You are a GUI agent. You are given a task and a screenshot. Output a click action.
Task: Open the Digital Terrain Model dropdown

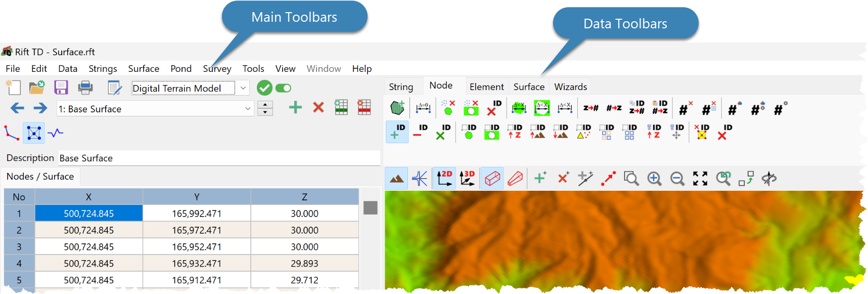coord(243,88)
